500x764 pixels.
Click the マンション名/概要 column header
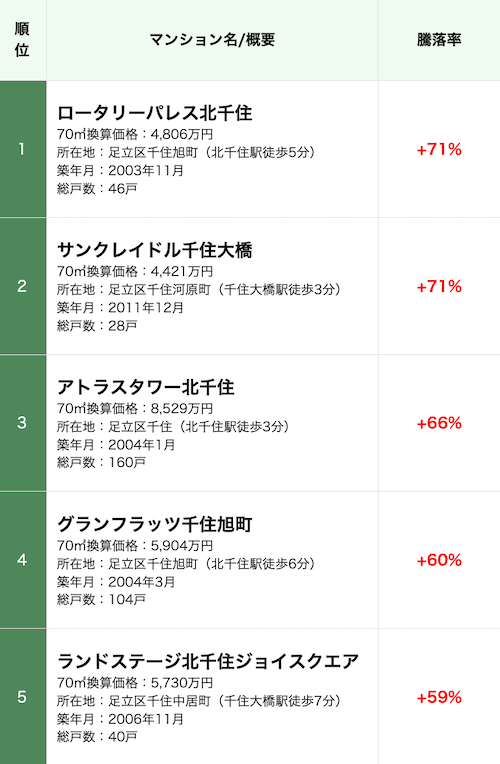[212, 40]
